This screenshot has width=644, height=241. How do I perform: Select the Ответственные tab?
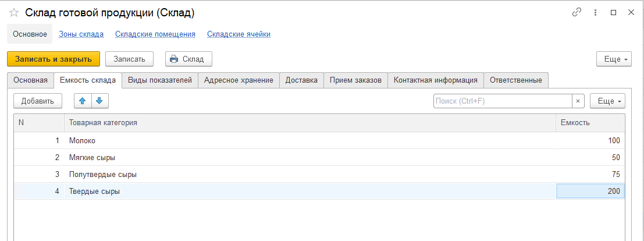[516, 80]
